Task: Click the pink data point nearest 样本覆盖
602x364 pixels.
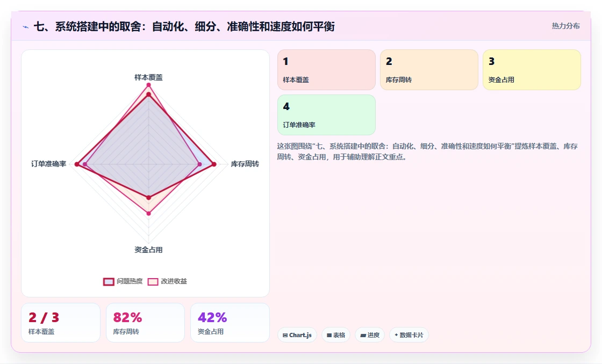Action: click(148, 85)
